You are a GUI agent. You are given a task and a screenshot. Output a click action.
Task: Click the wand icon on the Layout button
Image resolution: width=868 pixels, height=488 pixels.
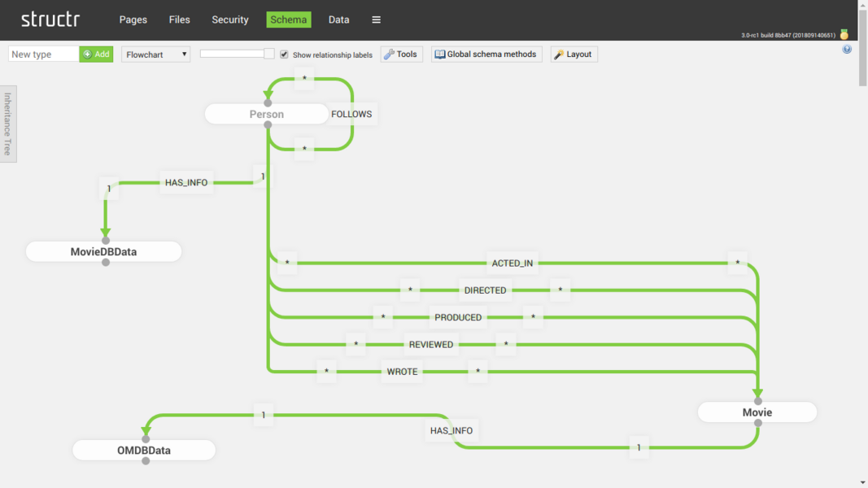coord(559,54)
